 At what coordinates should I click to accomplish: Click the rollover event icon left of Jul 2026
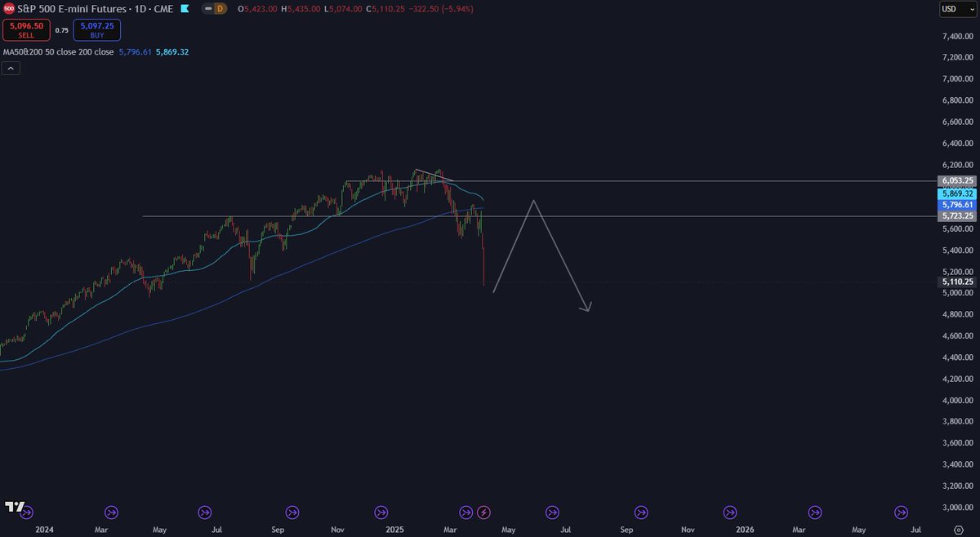[902, 513]
